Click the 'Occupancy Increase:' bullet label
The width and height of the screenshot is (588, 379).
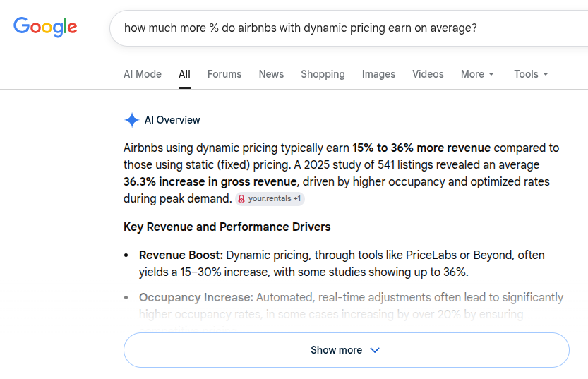[196, 297]
